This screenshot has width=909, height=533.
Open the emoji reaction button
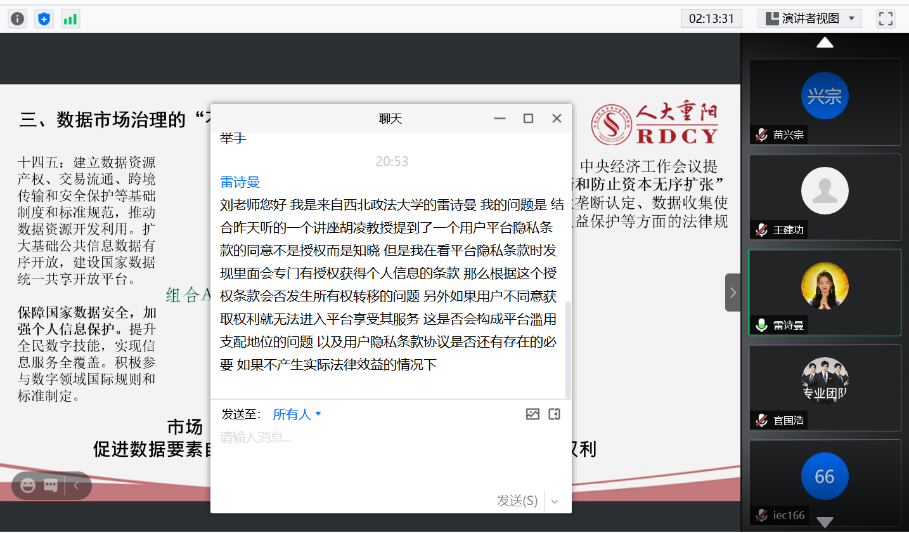point(27,485)
